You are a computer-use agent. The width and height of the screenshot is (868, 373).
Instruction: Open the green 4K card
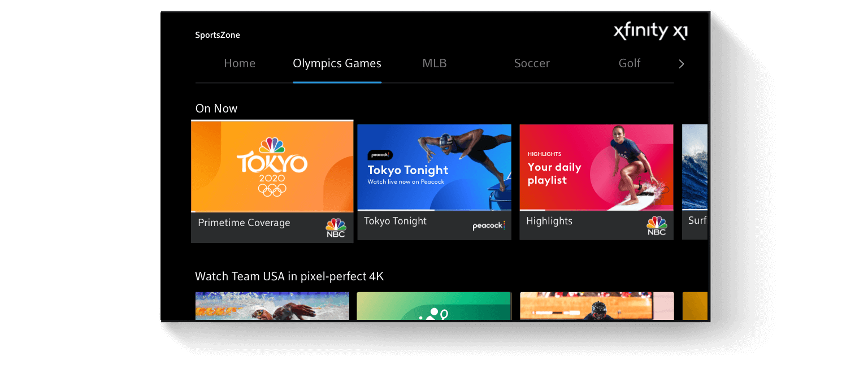[434, 306]
